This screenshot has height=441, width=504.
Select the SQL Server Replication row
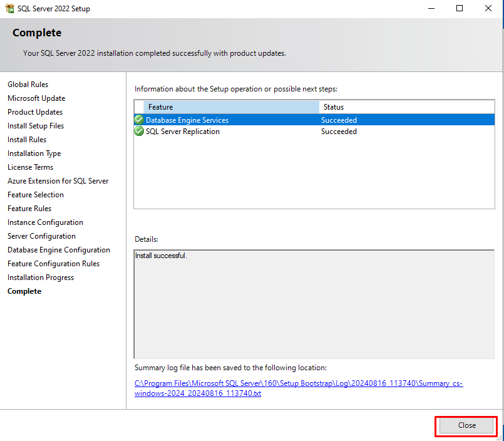coord(250,132)
